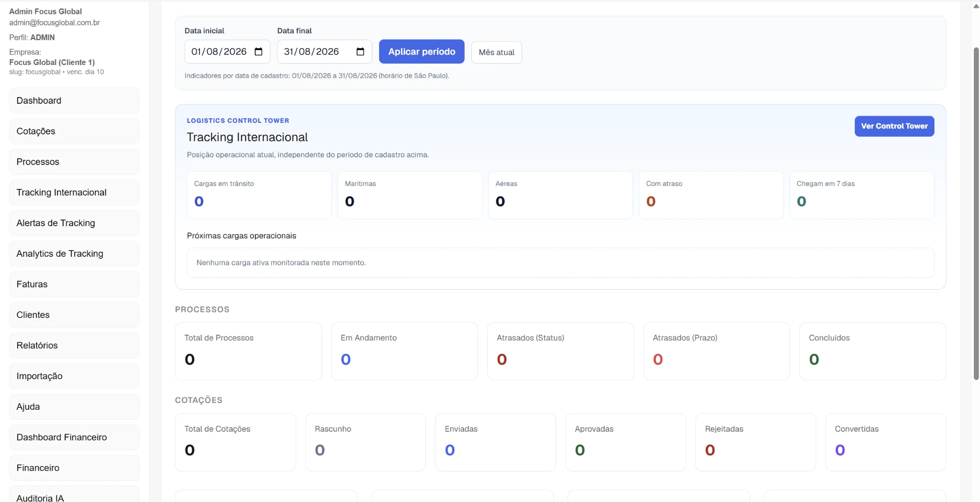
Task: Open Cotações menu item
Action: pyautogui.click(x=74, y=131)
